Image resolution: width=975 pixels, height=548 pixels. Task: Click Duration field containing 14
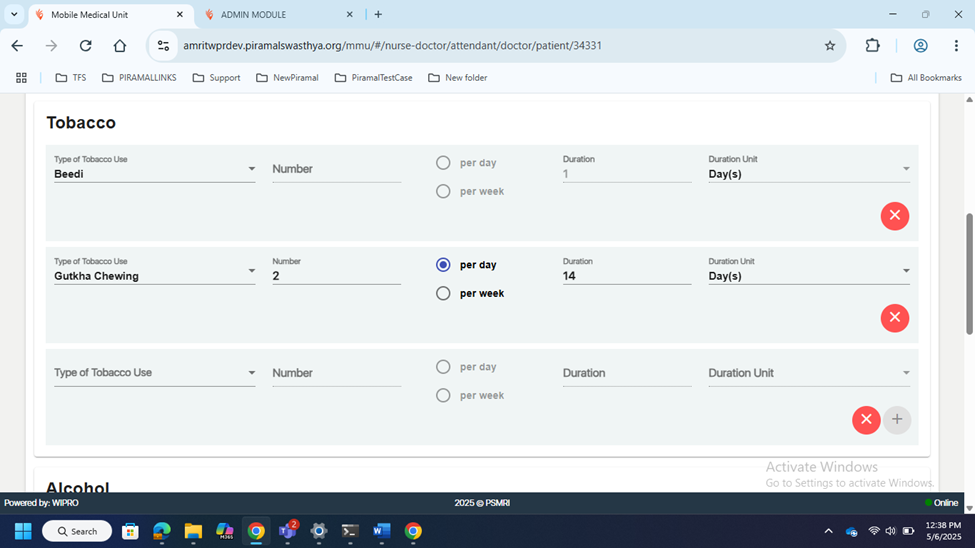coord(627,271)
